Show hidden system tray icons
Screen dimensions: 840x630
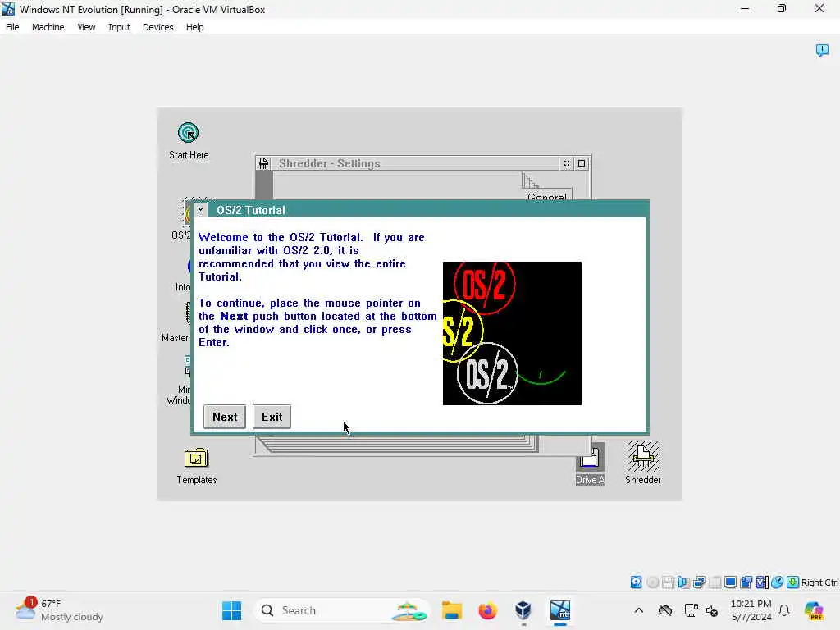638,610
